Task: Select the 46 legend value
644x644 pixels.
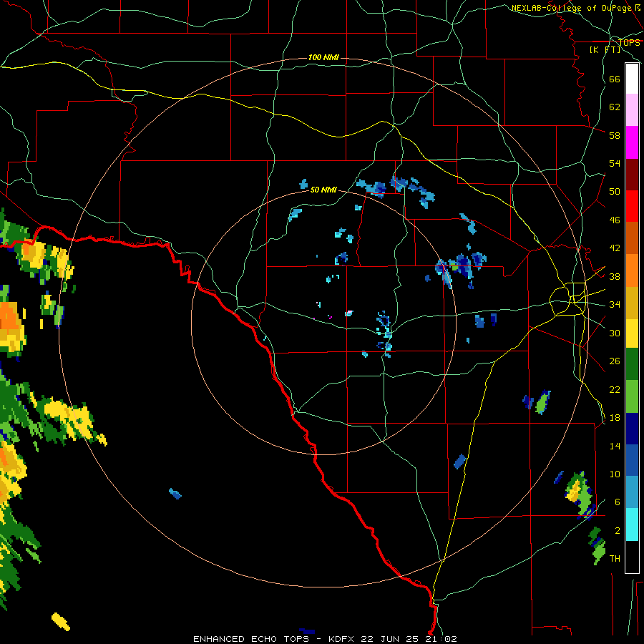Action: coord(615,220)
